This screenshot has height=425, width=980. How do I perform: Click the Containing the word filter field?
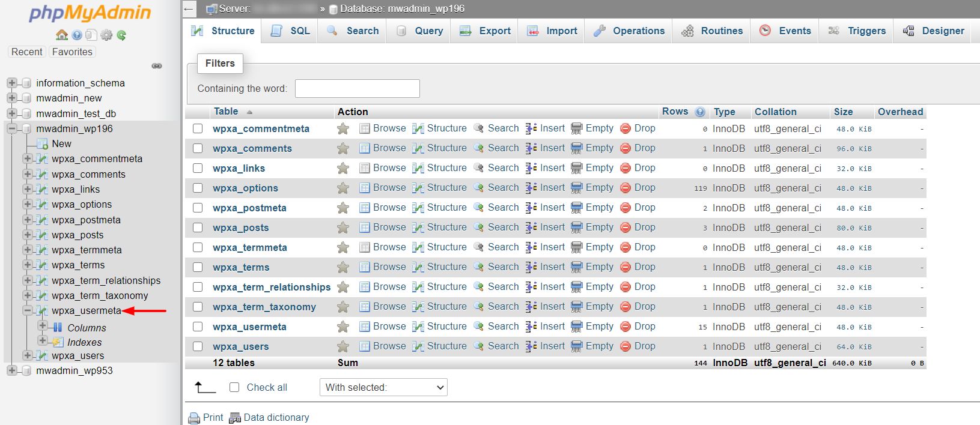click(357, 88)
